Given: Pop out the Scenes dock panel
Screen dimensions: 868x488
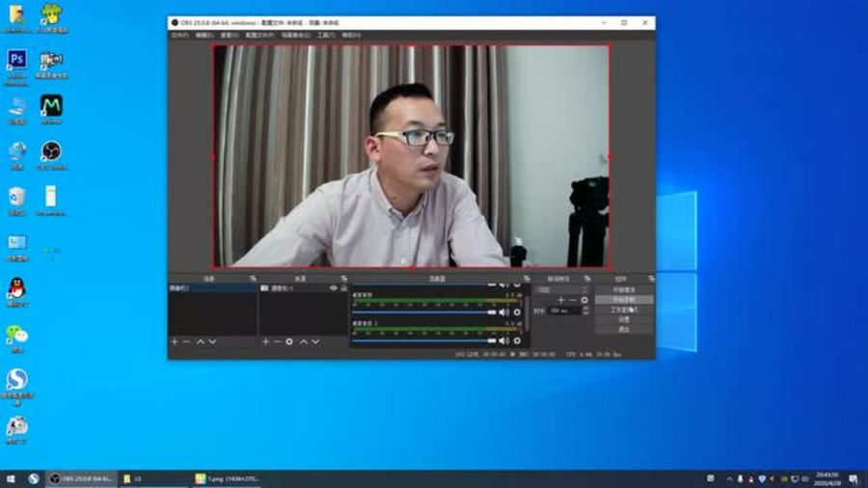Looking at the screenshot, I should pos(253,279).
